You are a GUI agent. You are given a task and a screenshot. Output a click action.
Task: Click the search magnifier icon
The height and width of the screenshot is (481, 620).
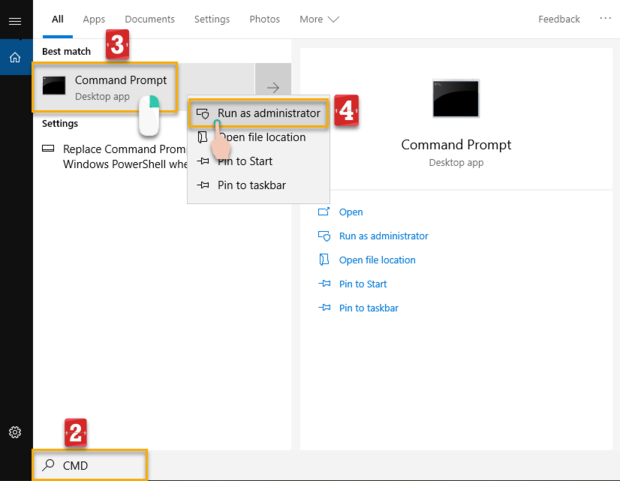pyautogui.click(x=48, y=465)
